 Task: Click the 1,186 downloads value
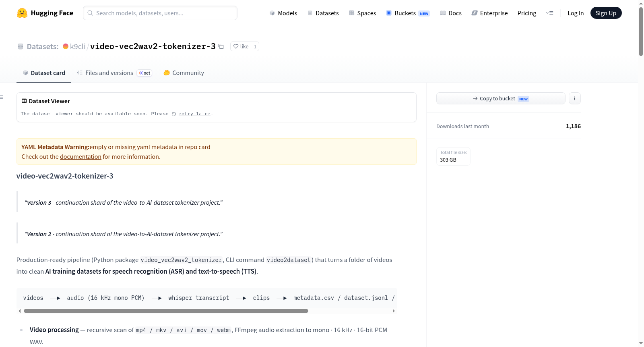point(573,126)
